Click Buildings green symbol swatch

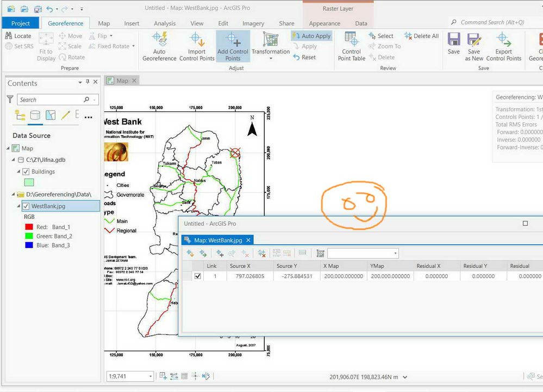[29, 182]
